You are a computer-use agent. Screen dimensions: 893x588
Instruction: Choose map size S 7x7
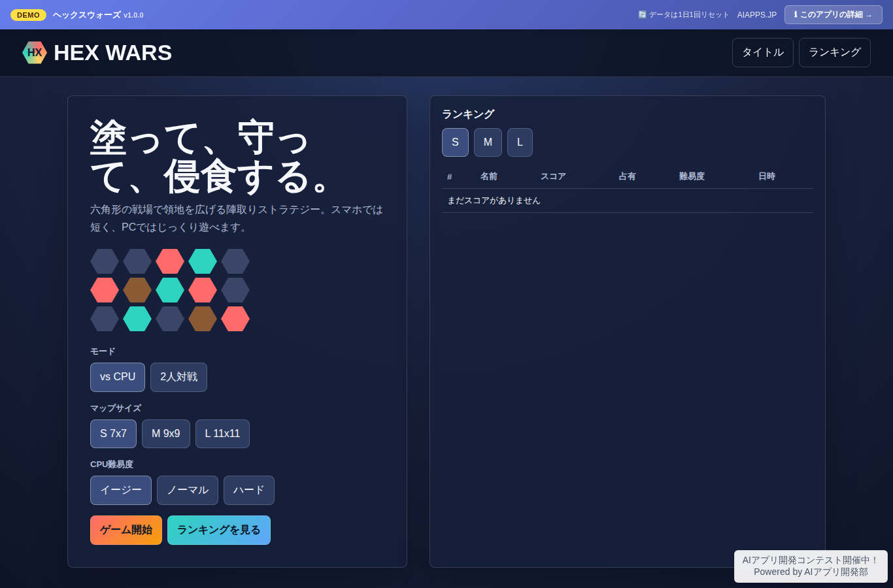tap(113, 434)
